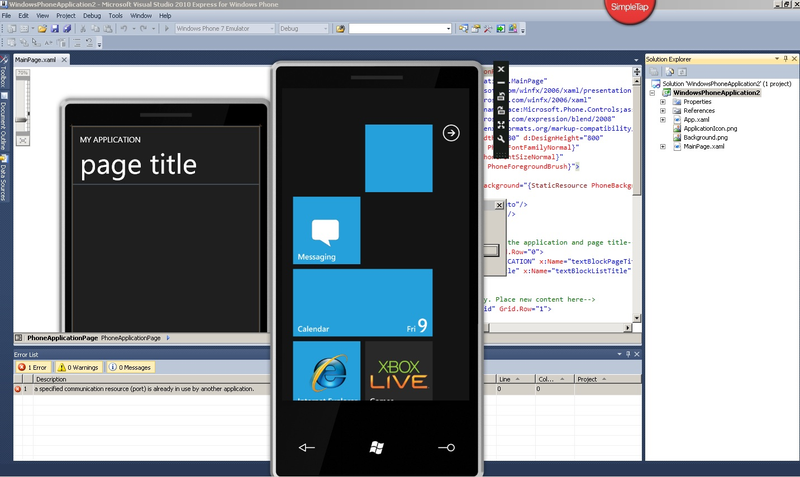Open the Debug menu

(x=92, y=16)
